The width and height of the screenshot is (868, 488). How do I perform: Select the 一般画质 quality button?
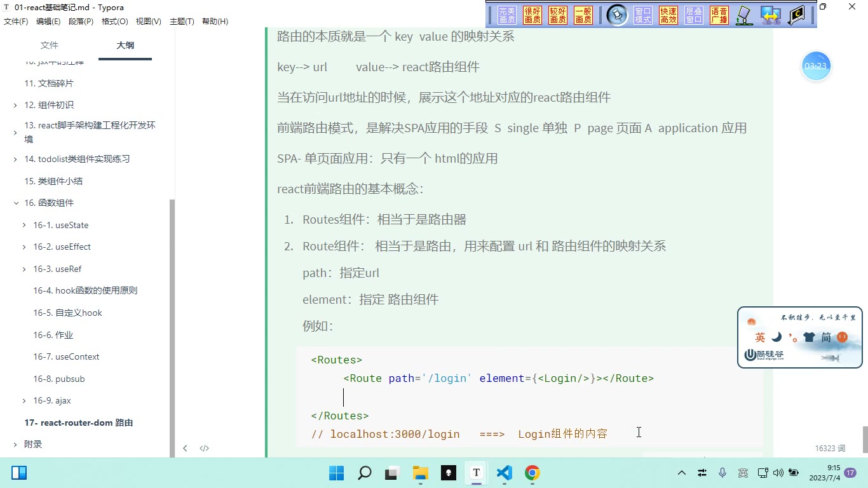583,15
